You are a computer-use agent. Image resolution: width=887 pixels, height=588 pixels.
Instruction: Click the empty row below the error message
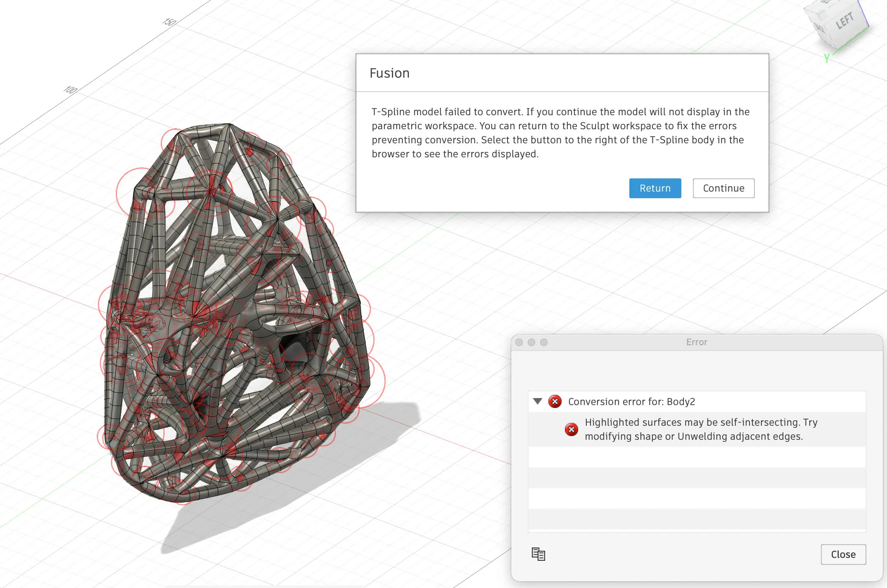[697, 457]
